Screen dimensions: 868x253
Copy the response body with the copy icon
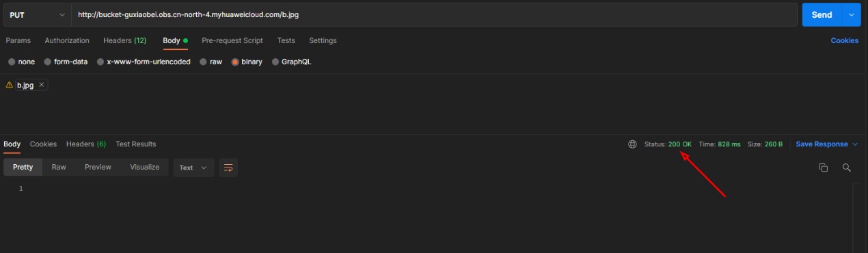tap(824, 168)
